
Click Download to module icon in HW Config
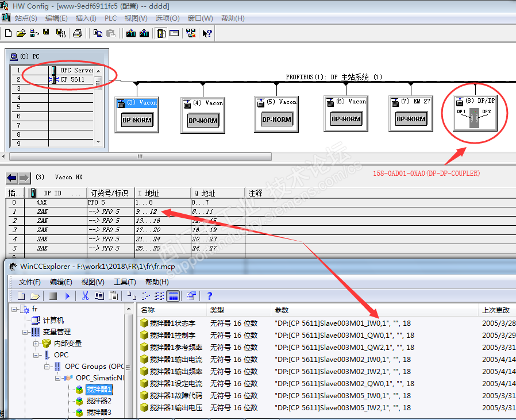point(131,33)
